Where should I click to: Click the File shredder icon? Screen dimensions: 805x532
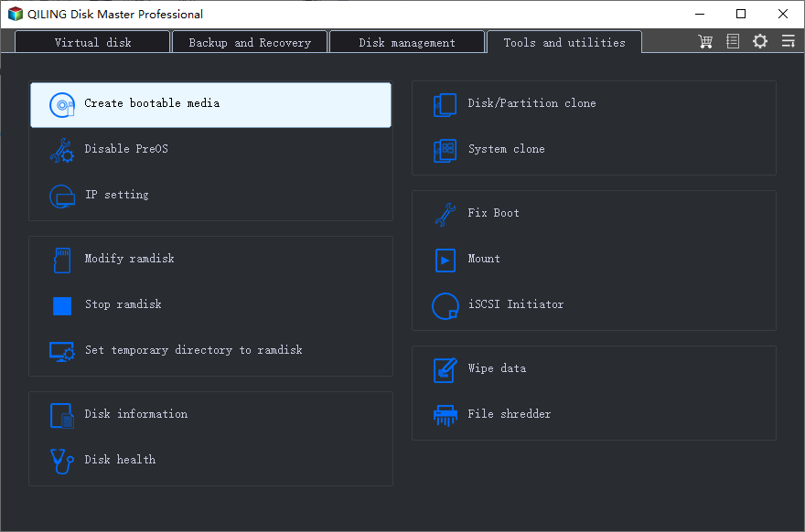445,416
